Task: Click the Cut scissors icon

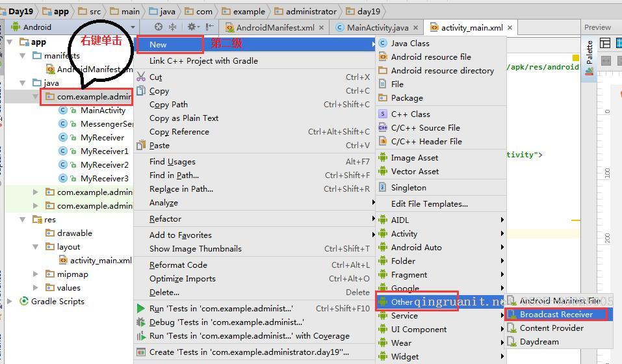Action: [141, 77]
